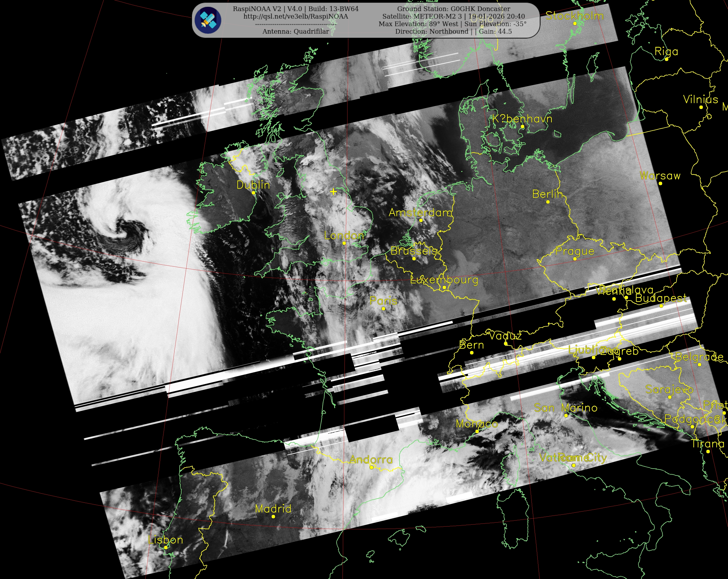Click the RaspiNOAA satellite logo icon
This screenshot has height=579, width=728.
[x=208, y=20]
